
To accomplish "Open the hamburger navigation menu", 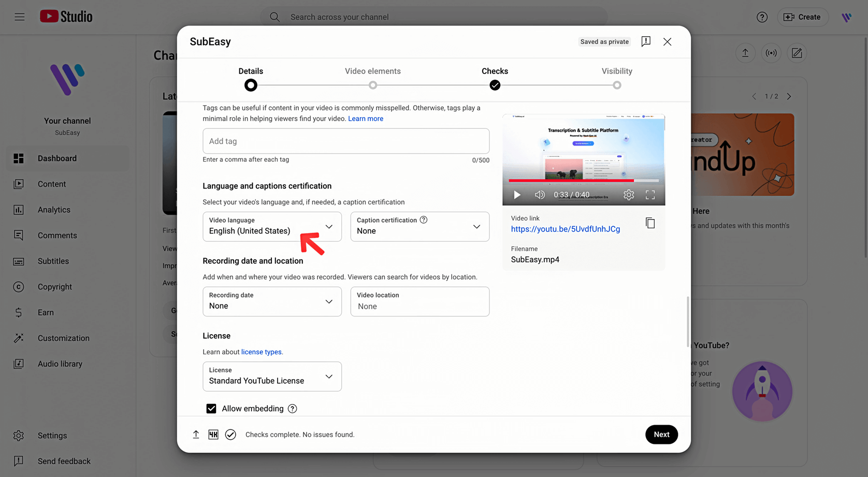I will 19,17.
